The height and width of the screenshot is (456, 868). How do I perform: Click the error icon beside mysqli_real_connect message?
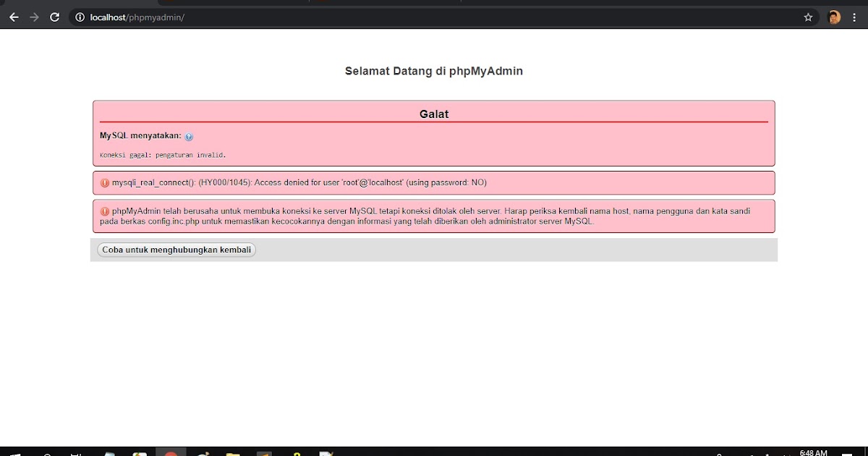(x=105, y=183)
